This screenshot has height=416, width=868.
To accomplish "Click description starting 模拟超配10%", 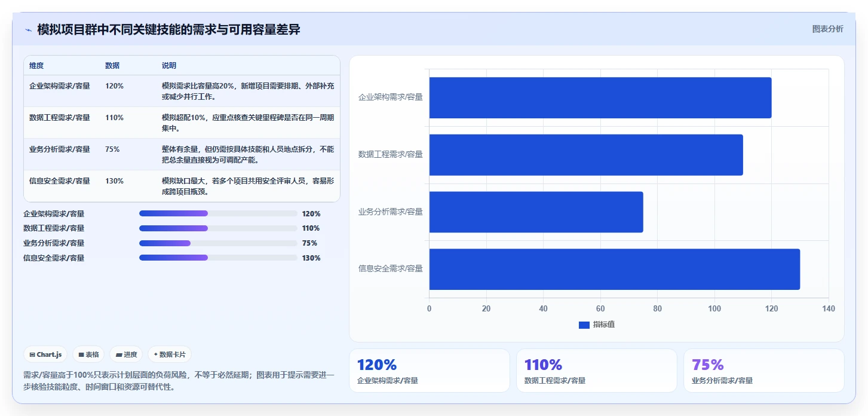I will (x=248, y=123).
